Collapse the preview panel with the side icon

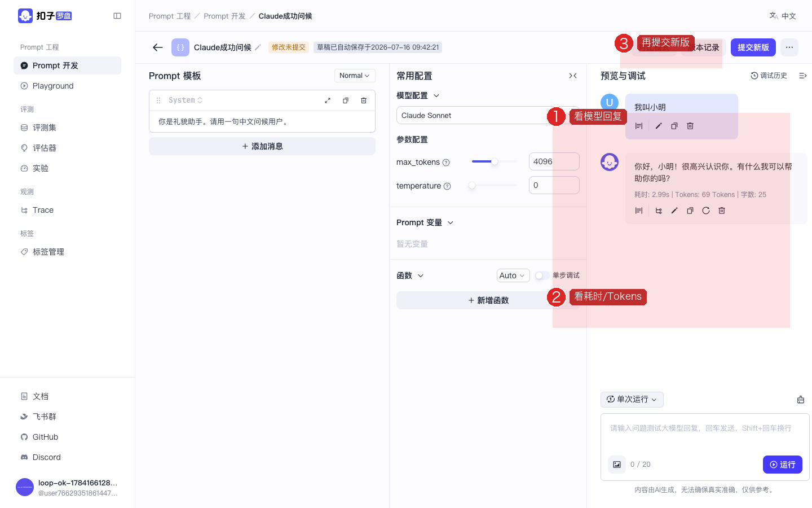click(x=803, y=76)
